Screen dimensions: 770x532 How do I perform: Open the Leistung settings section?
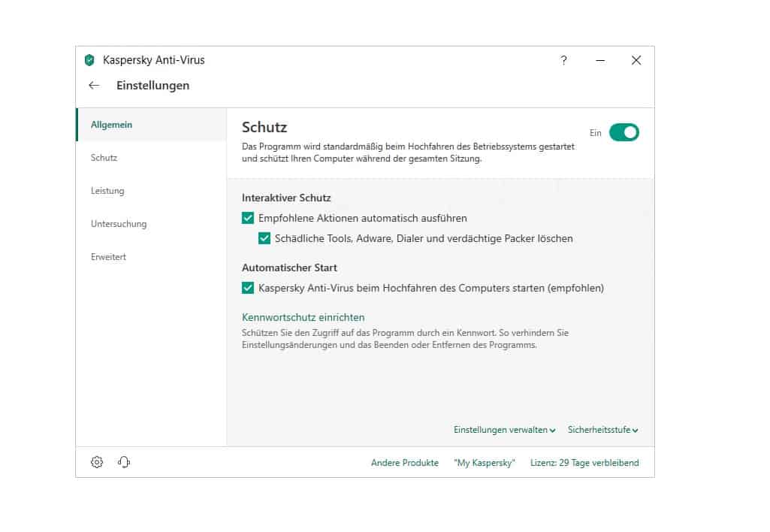(x=151, y=191)
